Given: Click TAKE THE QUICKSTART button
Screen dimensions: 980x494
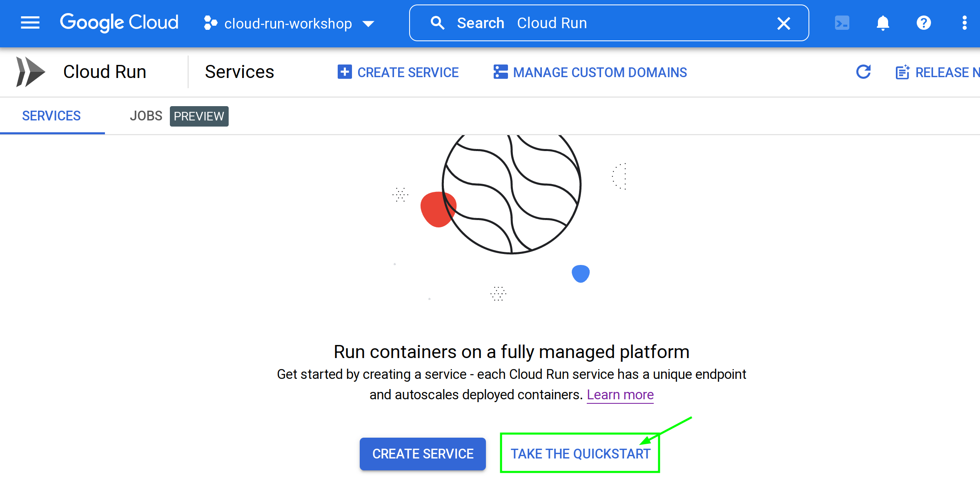Looking at the screenshot, I should pos(580,454).
